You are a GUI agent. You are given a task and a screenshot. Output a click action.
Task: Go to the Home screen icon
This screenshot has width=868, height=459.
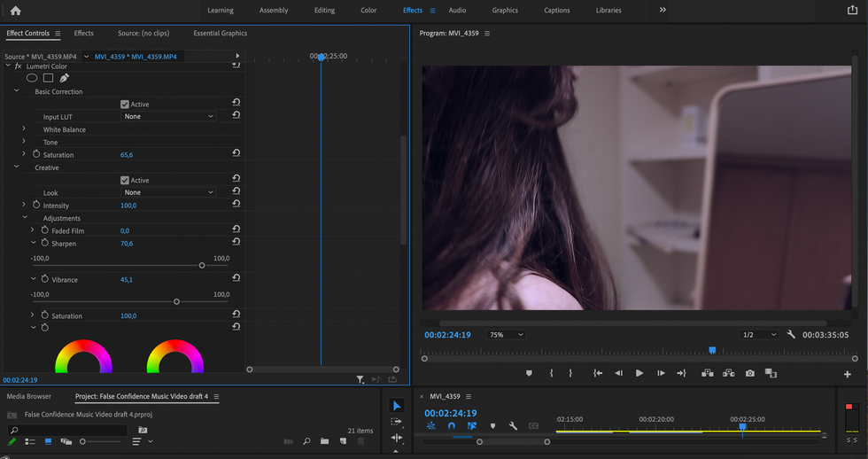16,11
